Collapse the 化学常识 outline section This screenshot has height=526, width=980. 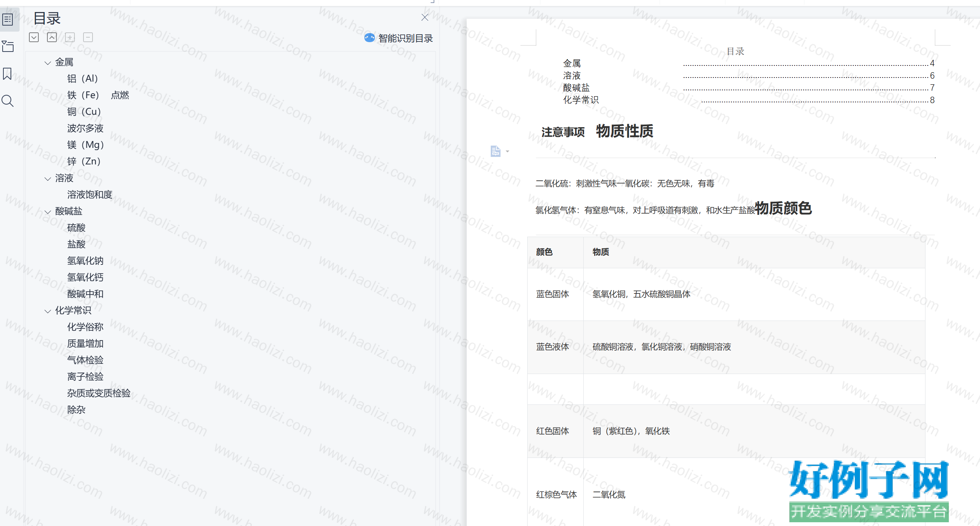click(x=47, y=311)
